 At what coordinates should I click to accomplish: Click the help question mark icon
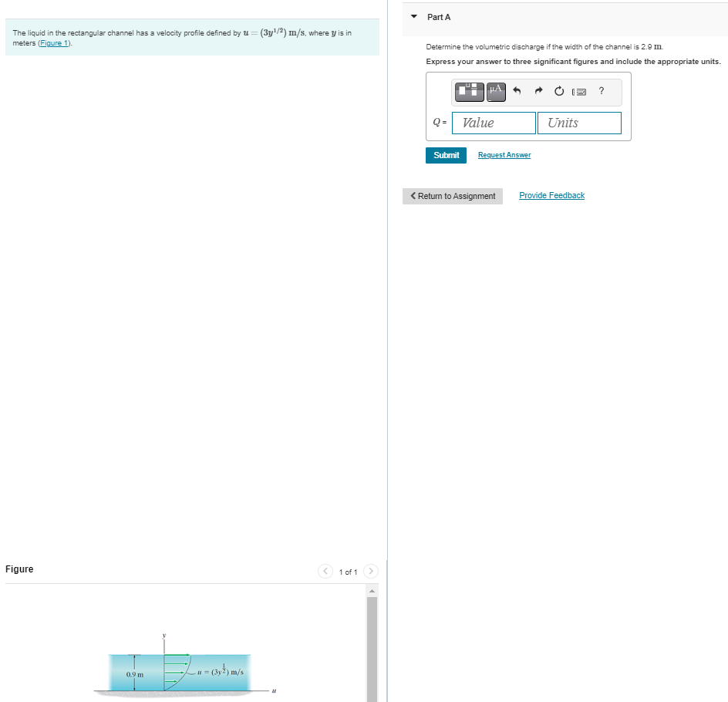click(x=601, y=91)
